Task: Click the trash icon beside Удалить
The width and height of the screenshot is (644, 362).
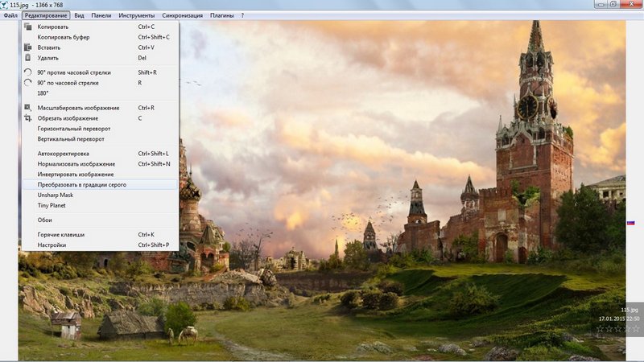Action: pos(28,57)
